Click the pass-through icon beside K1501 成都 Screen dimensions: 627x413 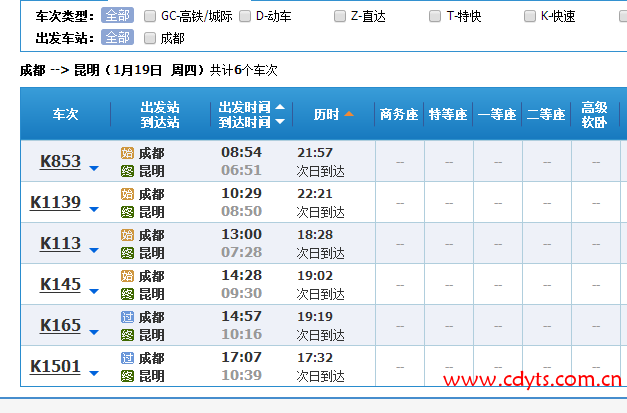tap(127, 358)
